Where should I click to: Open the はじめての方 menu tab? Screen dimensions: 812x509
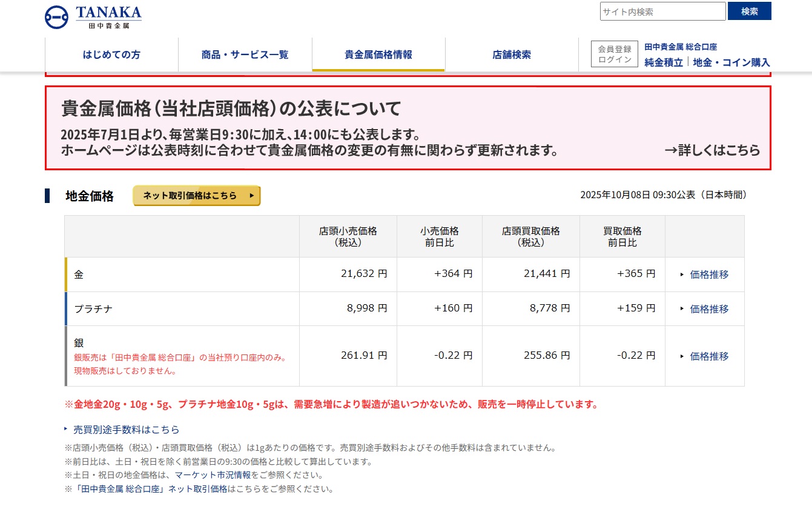tap(111, 55)
